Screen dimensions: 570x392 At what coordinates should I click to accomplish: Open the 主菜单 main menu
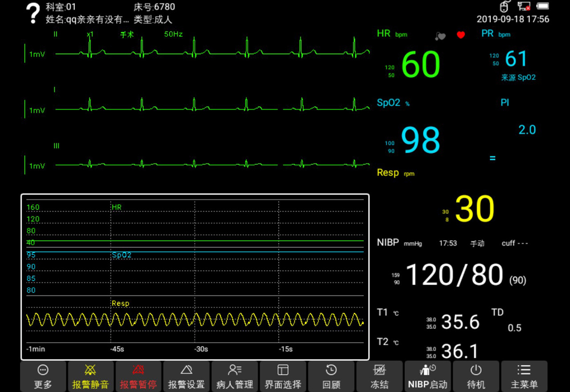524,376
